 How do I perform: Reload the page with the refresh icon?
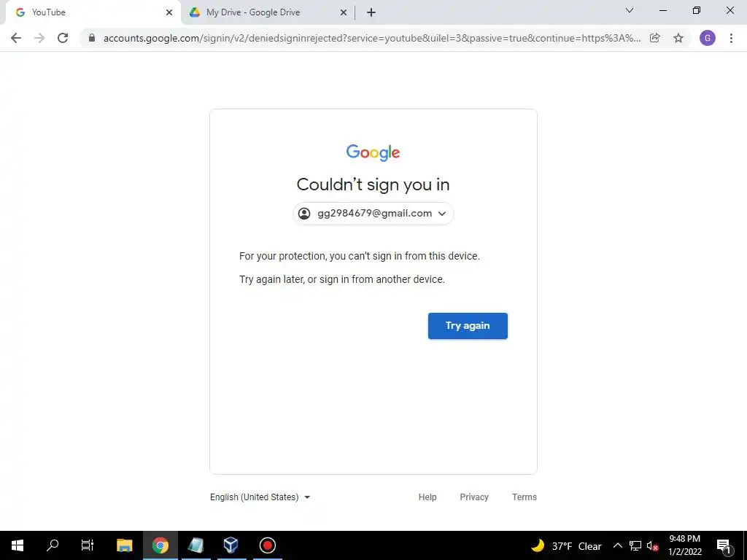pyautogui.click(x=63, y=38)
